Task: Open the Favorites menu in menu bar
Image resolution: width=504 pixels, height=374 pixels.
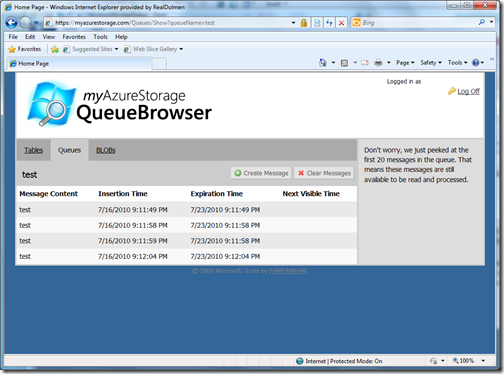Action: (x=74, y=37)
